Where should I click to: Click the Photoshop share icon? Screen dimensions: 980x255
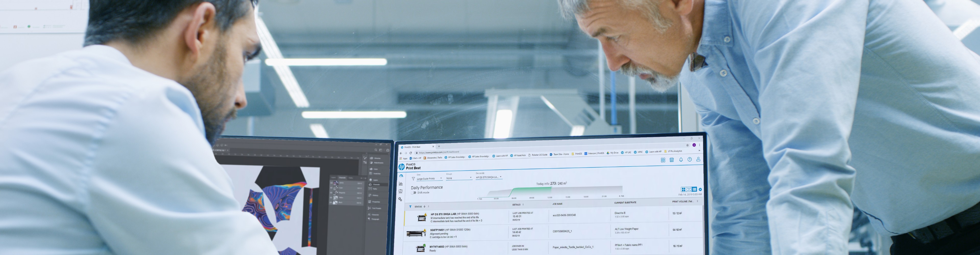(388, 150)
